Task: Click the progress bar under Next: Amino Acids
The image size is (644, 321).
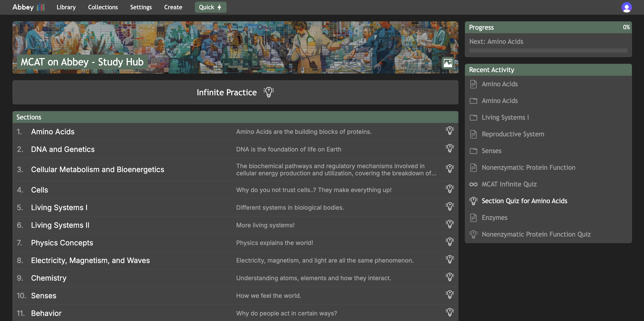Action: pyautogui.click(x=548, y=51)
